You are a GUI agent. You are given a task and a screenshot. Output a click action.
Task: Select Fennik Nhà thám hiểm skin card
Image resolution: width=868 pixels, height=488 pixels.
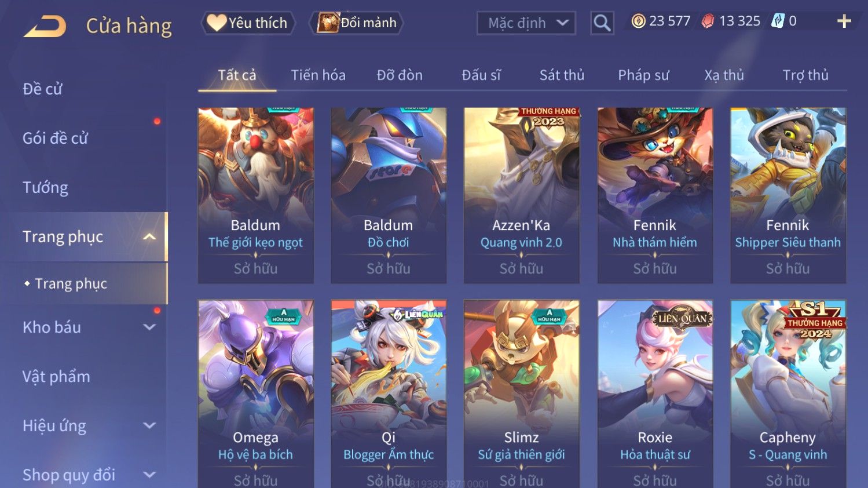point(655,195)
